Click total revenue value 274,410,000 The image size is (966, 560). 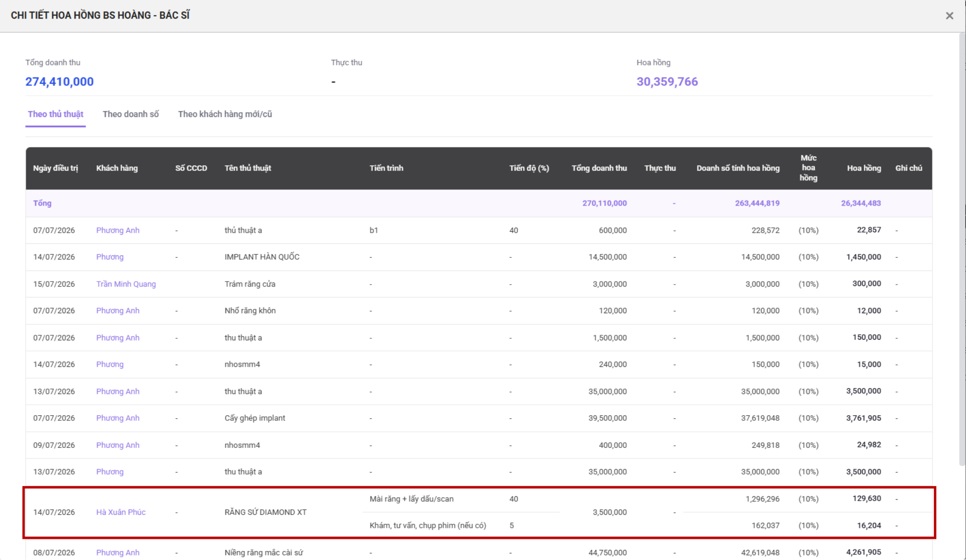pos(59,81)
